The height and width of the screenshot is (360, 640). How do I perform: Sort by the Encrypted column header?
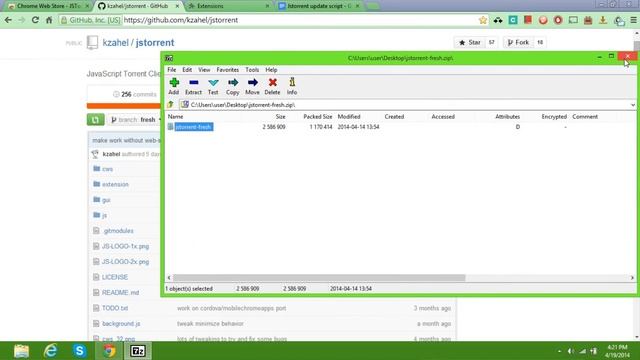pos(554,117)
